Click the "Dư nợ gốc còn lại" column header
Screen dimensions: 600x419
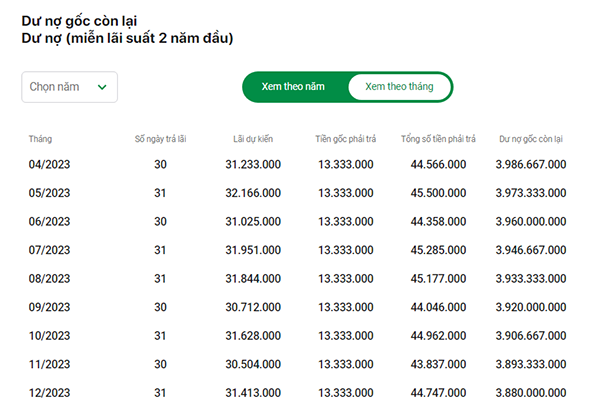531,139
